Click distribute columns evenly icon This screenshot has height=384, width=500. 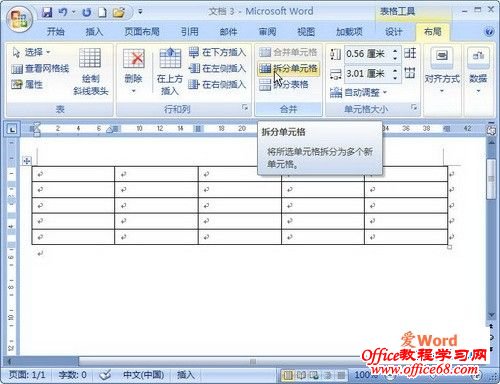point(410,73)
